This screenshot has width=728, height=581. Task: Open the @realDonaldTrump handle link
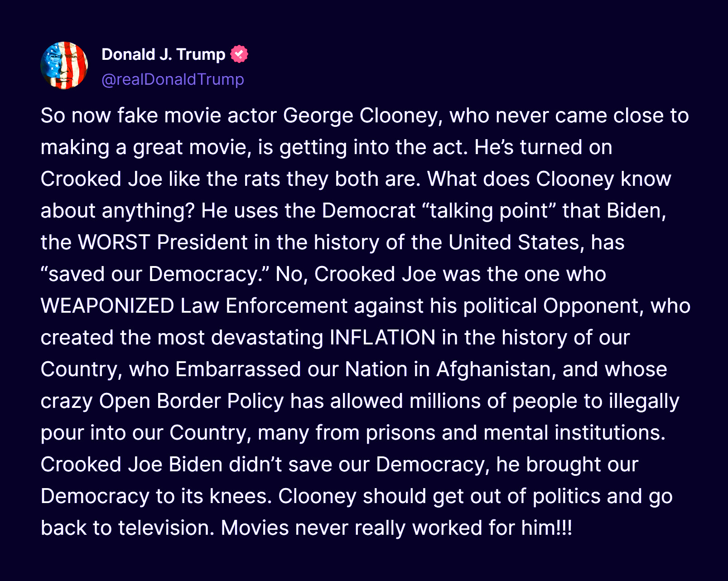point(173,79)
